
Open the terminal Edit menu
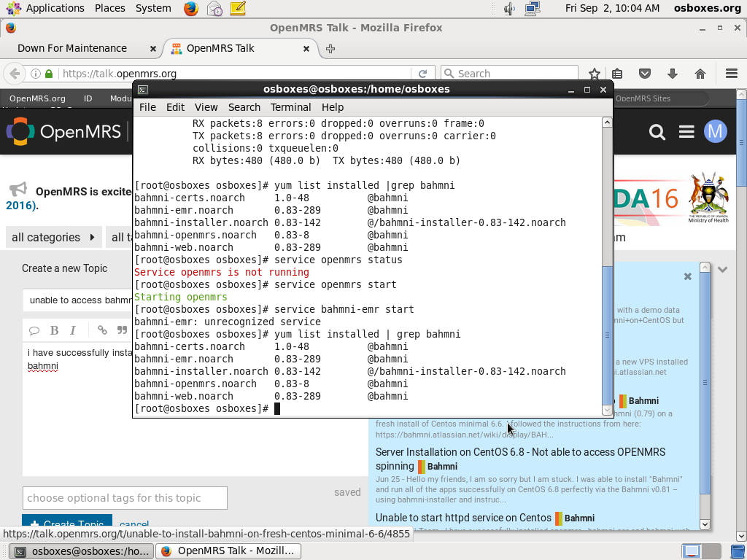(x=175, y=107)
